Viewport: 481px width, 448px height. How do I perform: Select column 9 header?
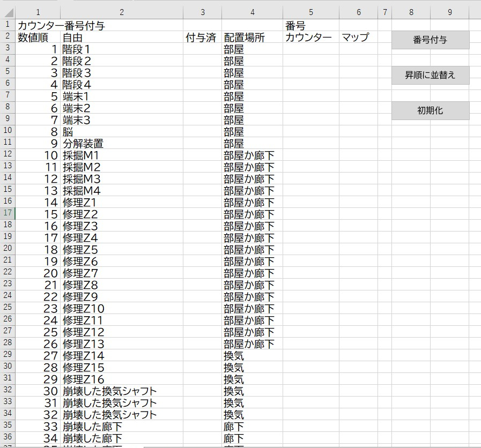(x=449, y=12)
